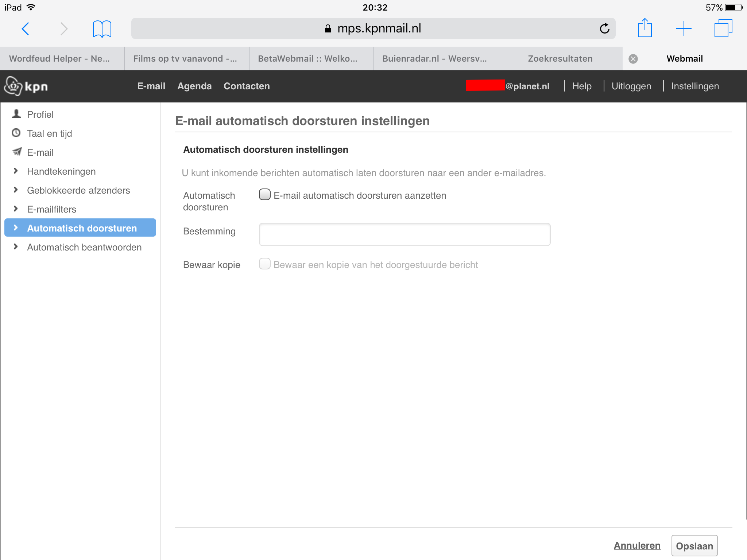Open the Profiel person icon
This screenshot has width=747, height=560.
16,114
